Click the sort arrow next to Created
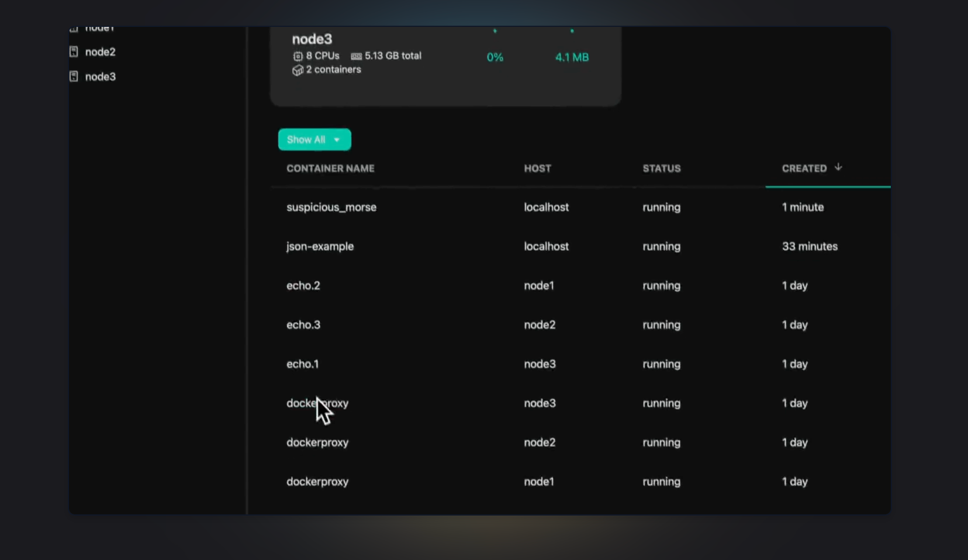Screen dimensions: 968x560 click(x=838, y=167)
